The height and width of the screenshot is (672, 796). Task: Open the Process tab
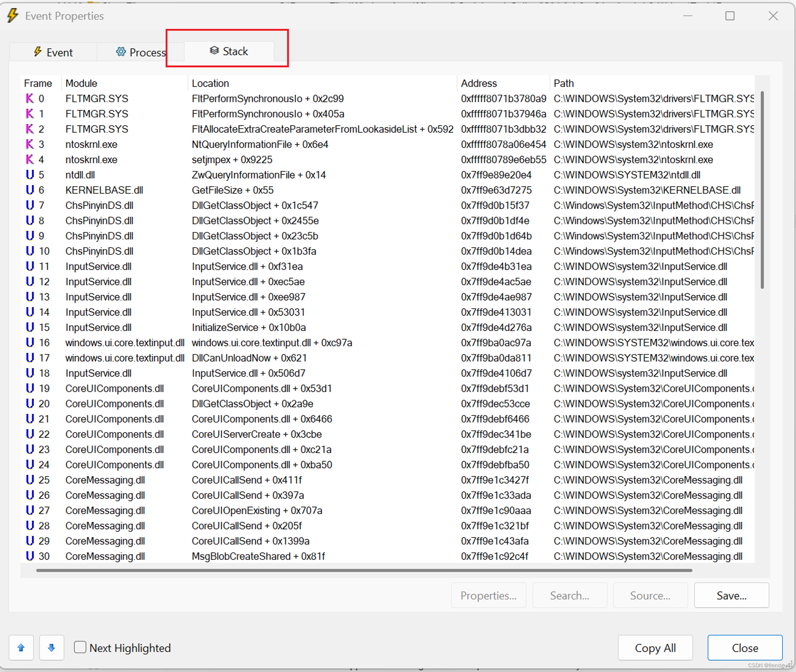(140, 52)
